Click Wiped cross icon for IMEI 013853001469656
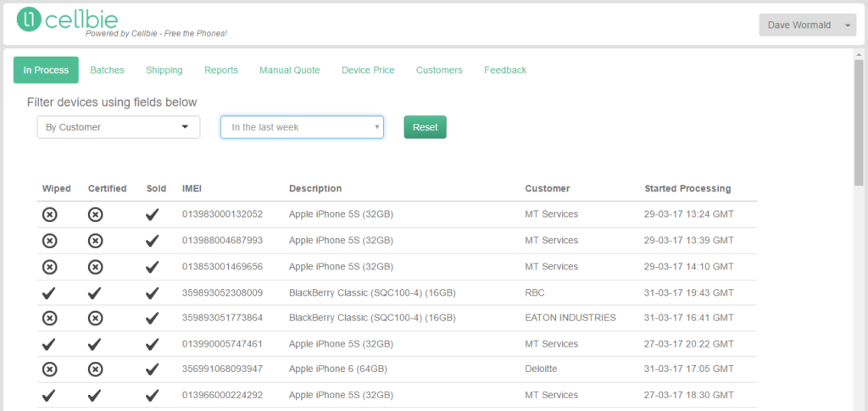 [50, 267]
